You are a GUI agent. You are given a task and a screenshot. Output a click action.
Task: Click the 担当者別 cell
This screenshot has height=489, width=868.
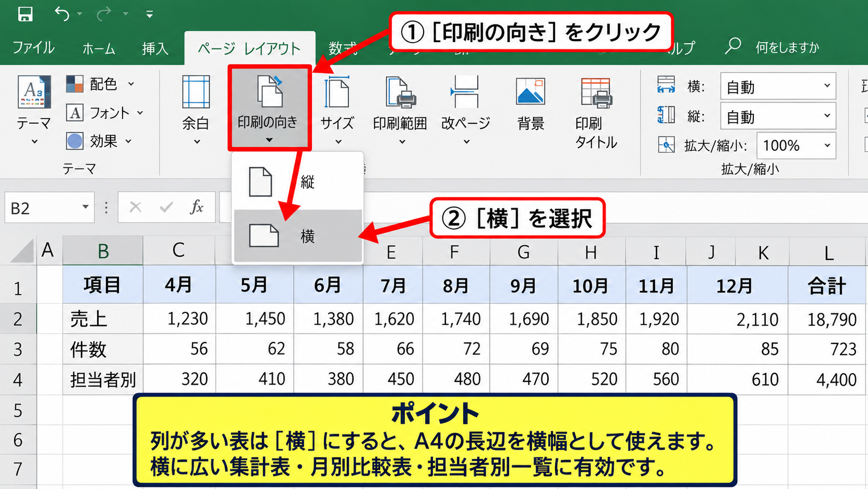103,379
